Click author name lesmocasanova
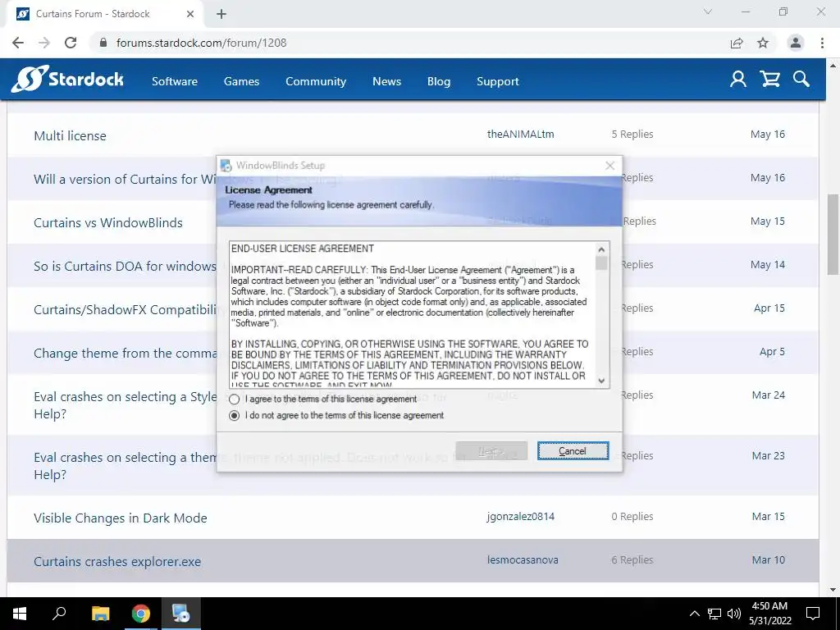The height and width of the screenshot is (630, 840). 523,559
